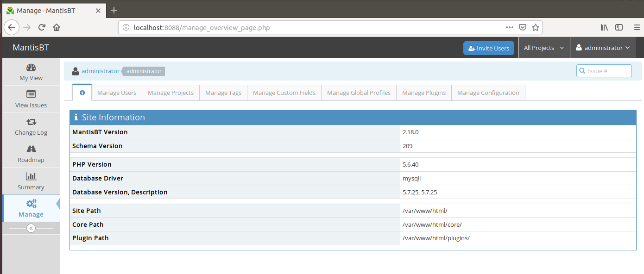View site information icon in address bar
This screenshot has height=274, width=644.
(126, 27)
